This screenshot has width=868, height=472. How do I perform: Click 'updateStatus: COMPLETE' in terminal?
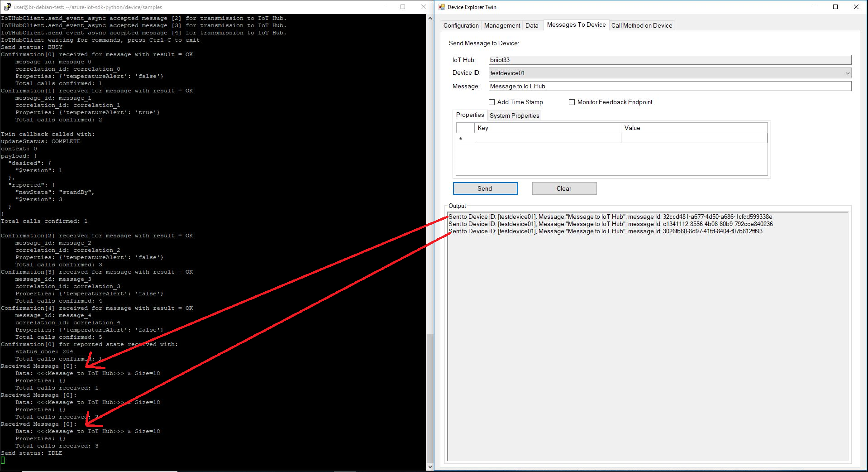(x=40, y=141)
